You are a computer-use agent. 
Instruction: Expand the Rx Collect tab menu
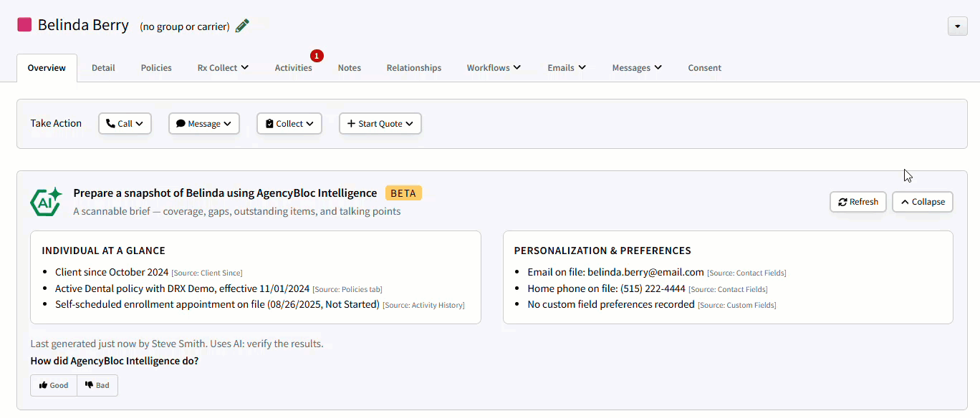pyautogui.click(x=223, y=68)
